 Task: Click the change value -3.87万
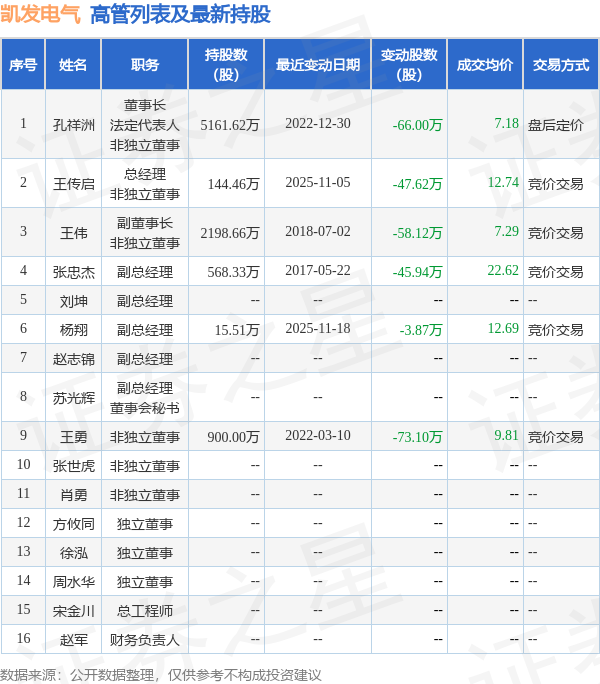click(x=421, y=330)
